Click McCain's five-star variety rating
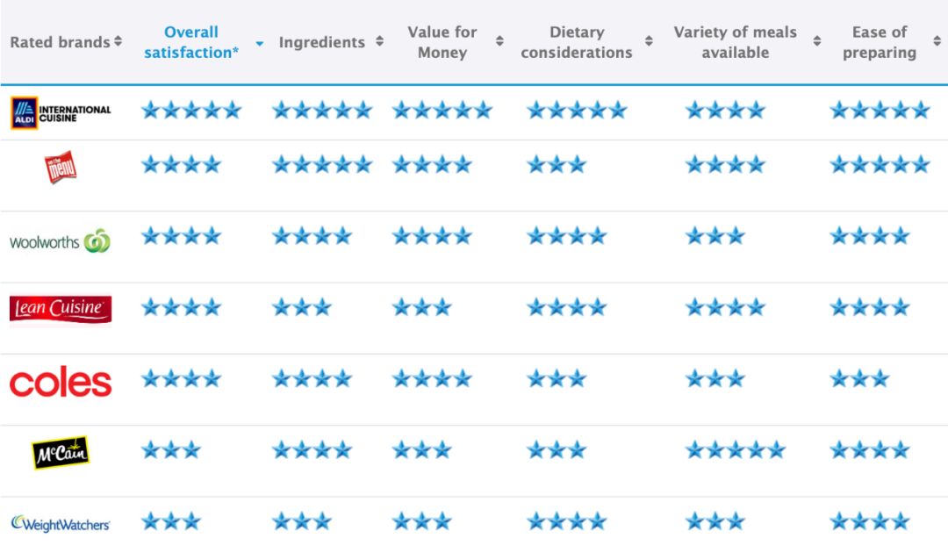Image resolution: width=948 pixels, height=560 pixels. coord(736,450)
